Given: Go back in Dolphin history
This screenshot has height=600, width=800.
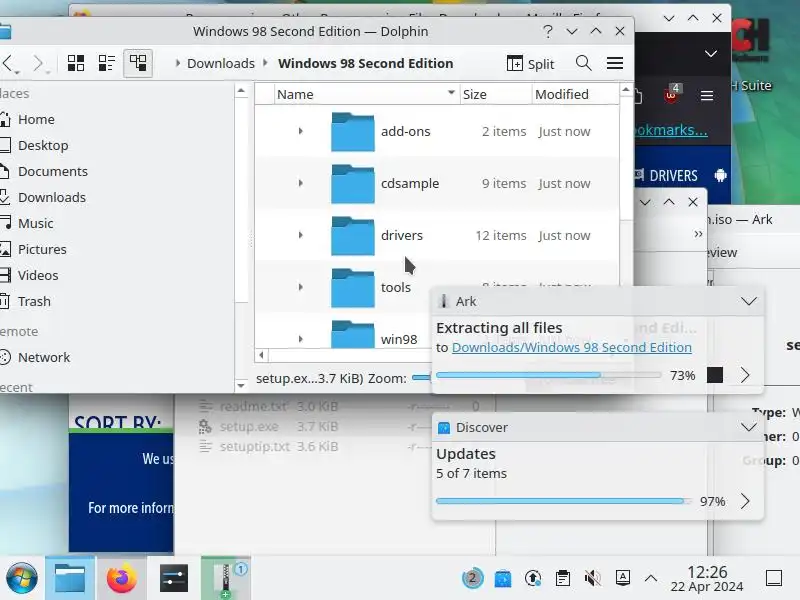Looking at the screenshot, I should (x=8, y=63).
